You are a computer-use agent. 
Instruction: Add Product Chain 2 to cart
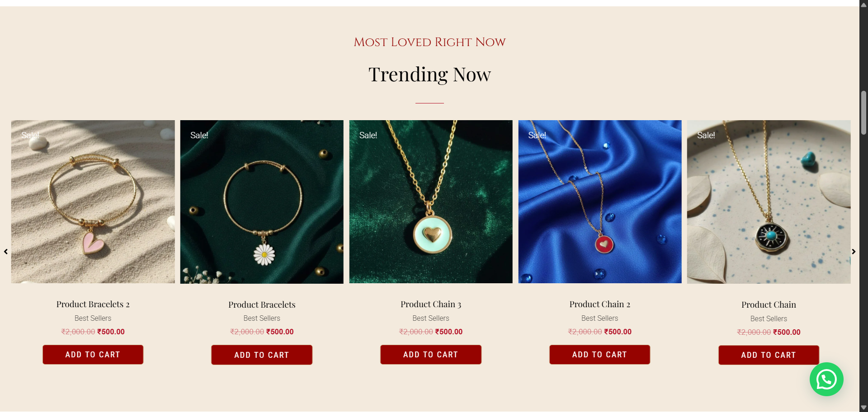click(x=599, y=355)
